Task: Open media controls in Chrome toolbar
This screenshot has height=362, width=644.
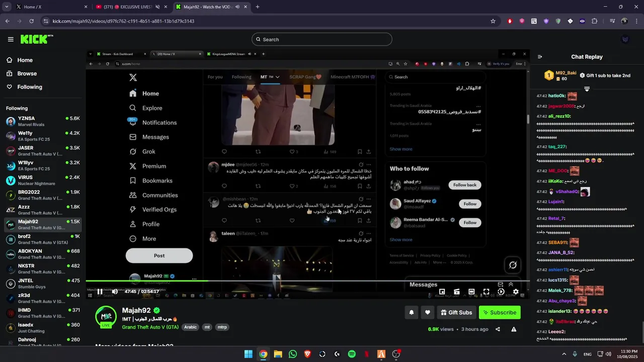Action: pos(612,21)
